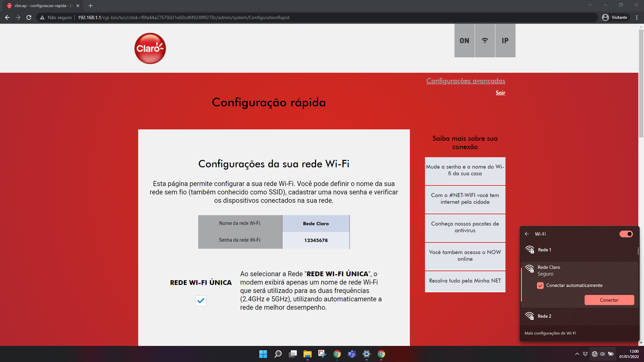Click the Não seguro security warning

[x=56, y=17]
